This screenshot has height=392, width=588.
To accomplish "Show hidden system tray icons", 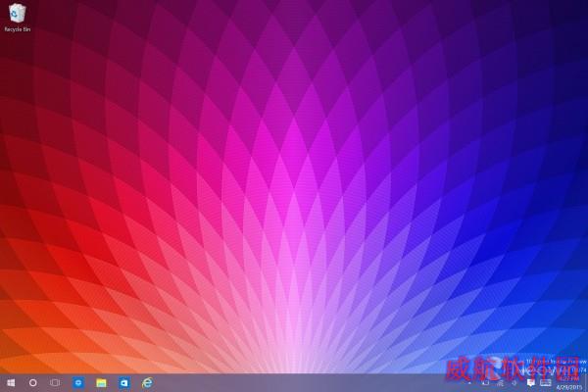I will point(470,383).
